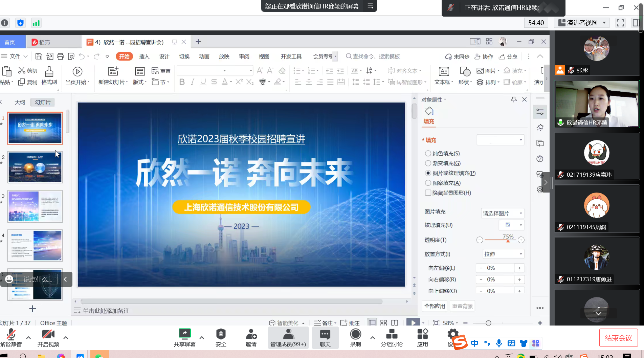644x358 pixels.
Task: Open the Insert (插入) ribbon tab
Action: point(144,56)
